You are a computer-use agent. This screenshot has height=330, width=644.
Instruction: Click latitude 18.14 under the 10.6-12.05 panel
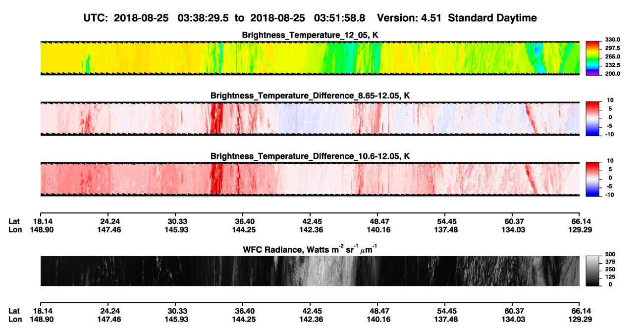pyautogui.click(x=43, y=221)
